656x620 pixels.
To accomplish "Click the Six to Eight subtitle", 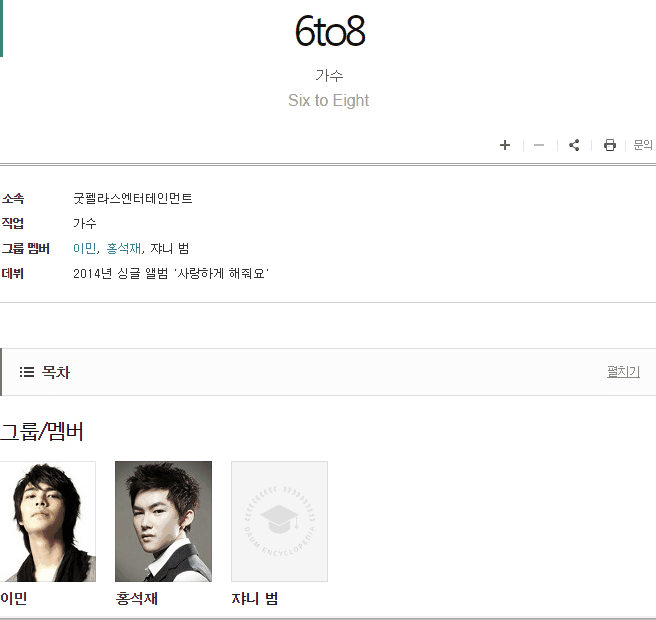I will pyautogui.click(x=328, y=100).
